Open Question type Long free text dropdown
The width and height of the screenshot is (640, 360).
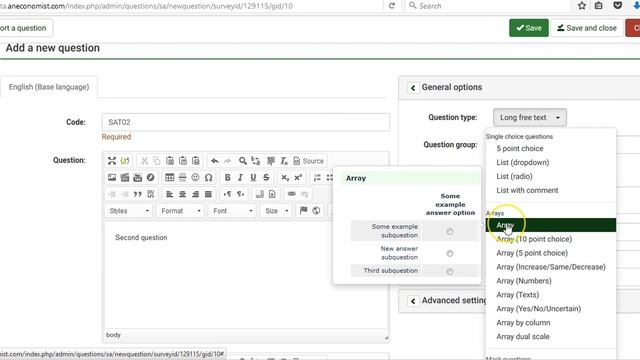[x=529, y=118]
